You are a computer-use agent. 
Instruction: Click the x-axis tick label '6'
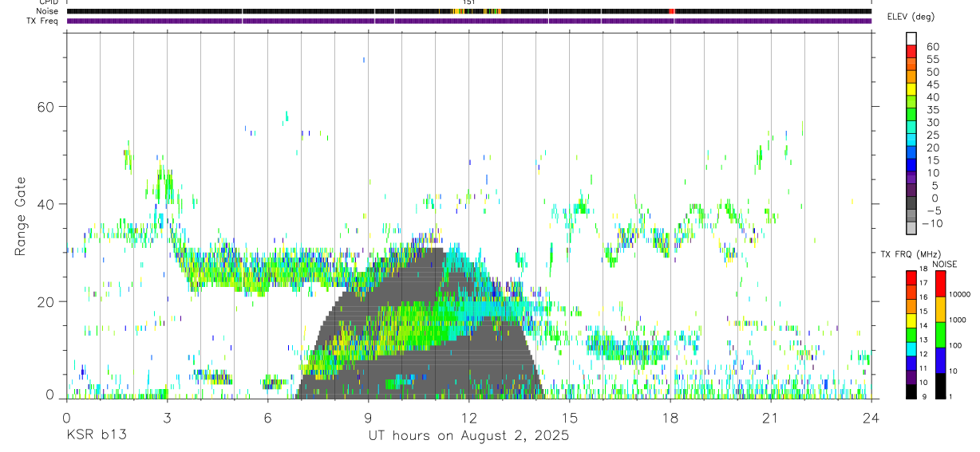pos(267,419)
